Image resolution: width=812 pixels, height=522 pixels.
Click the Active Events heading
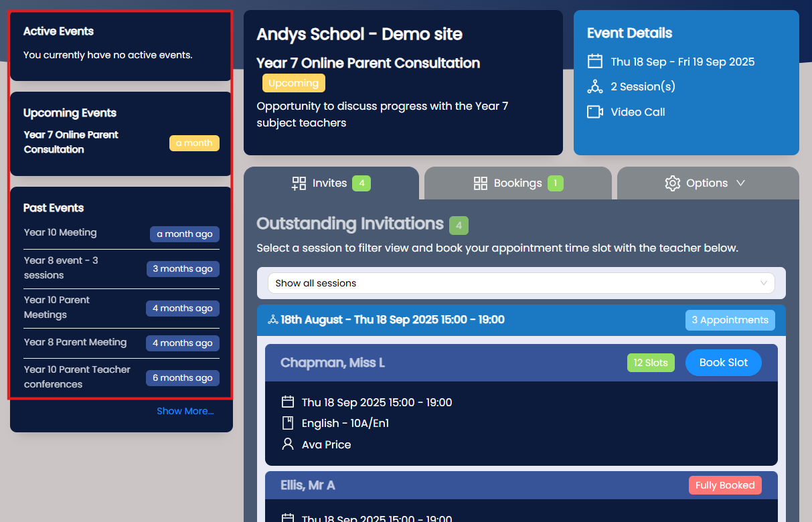click(58, 31)
